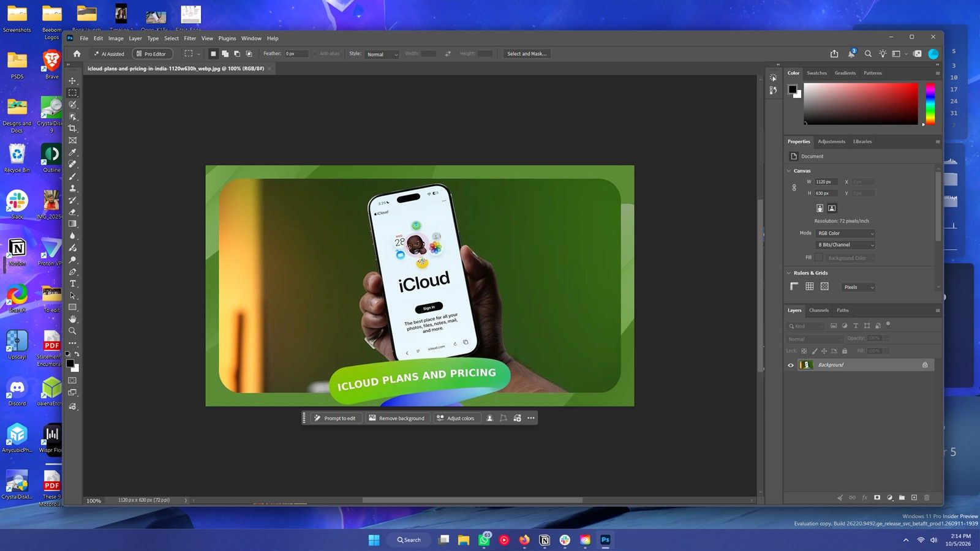The image size is (980, 551).
Task: Select the Rectangular Marquee tool
Action: (72, 93)
